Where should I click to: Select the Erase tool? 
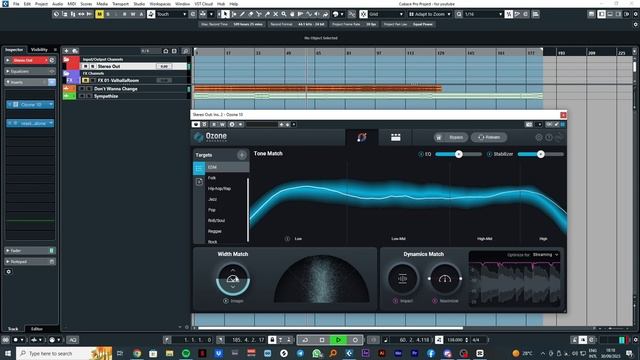coord(251,14)
